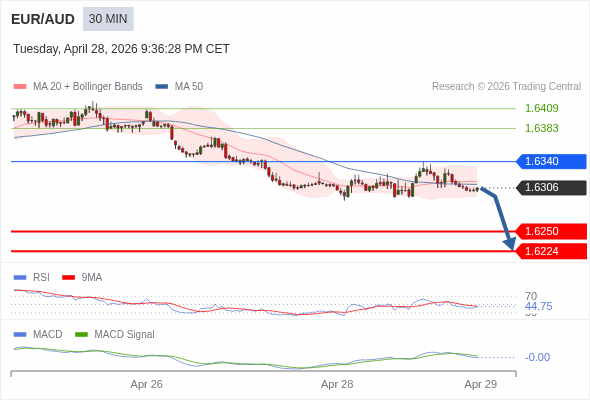Click the MA 50 legend text
Viewport: 590px width, 400px height.
pyautogui.click(x=189, y=87)
